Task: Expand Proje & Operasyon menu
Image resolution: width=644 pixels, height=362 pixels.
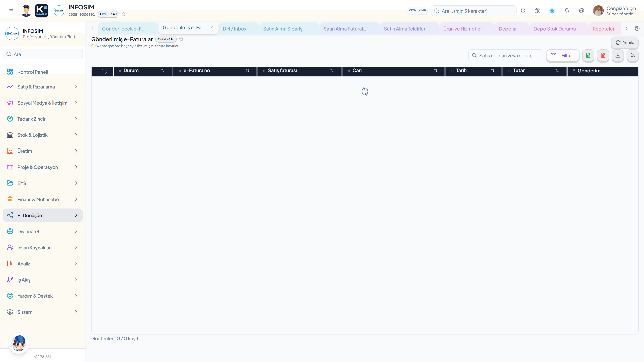Action: (43, 167)
